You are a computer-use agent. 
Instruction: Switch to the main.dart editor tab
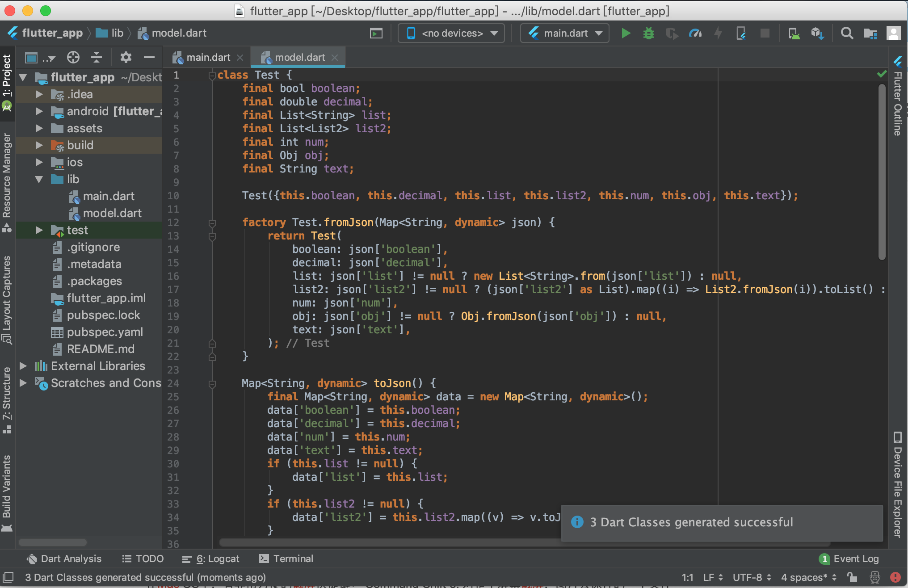click(x=208, y=57)
